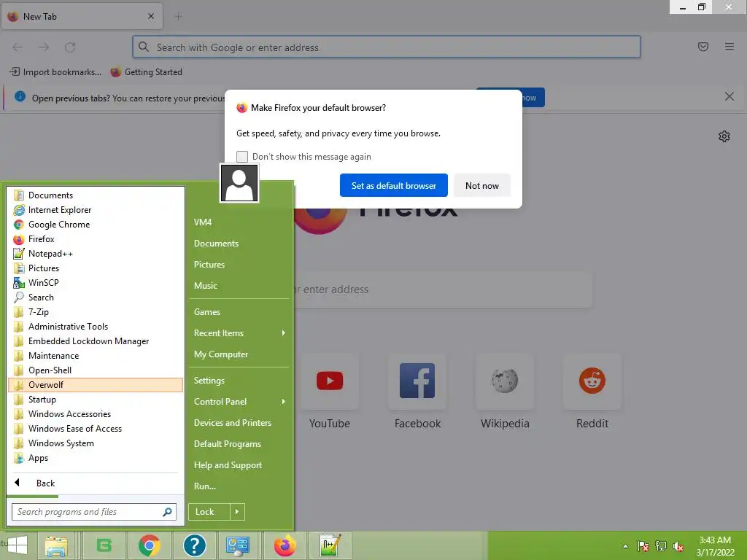The height and width of the screenshot is (560, 747).
Task: Expand the highlighted Overwolf folder
Action: coord(96,385)
